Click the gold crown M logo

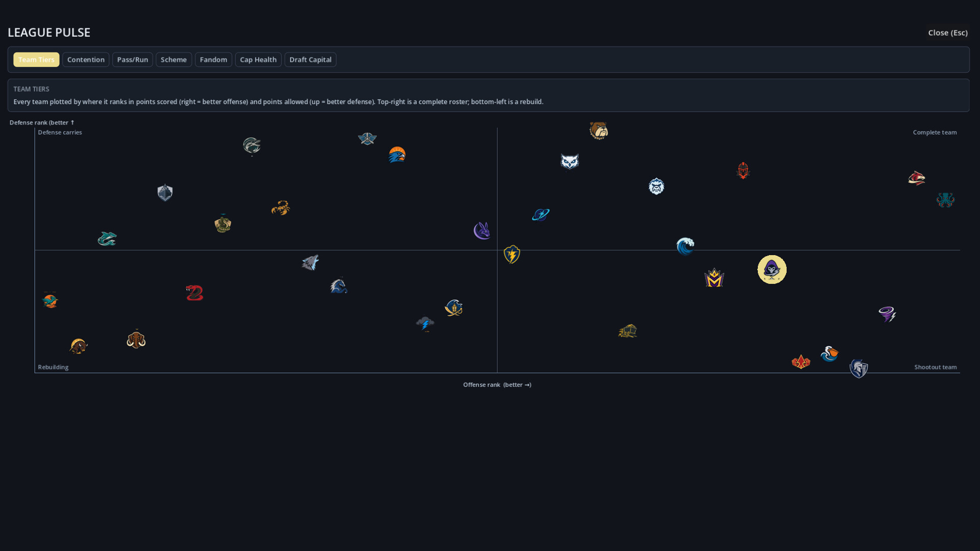tap(714, 278)
